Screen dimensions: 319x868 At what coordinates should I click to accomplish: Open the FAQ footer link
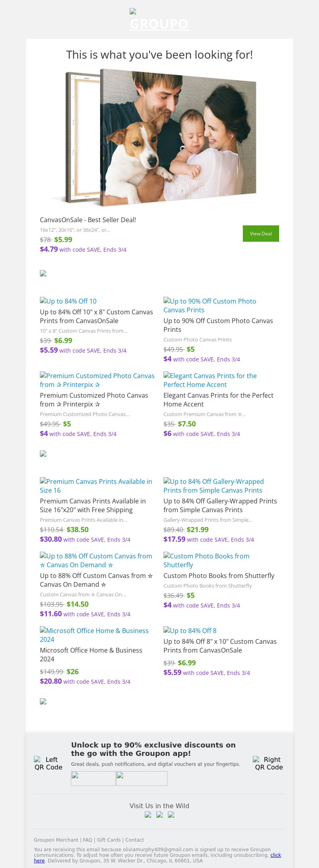pos(87,840)
